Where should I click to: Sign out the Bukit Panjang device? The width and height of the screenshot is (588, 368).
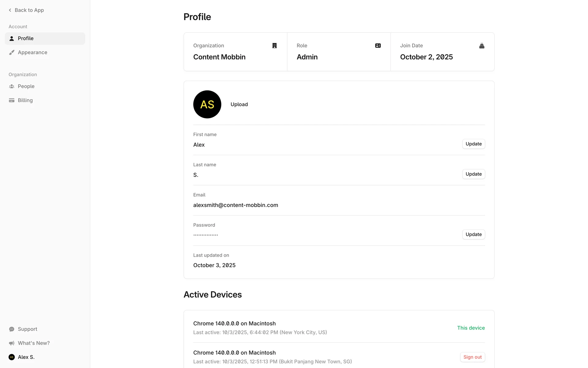pos(472,357)
